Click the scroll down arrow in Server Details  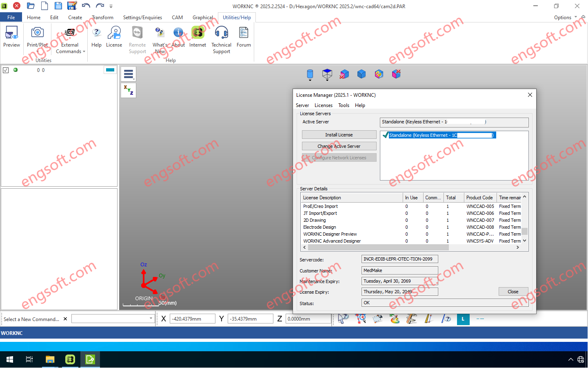tap(525, 241)
